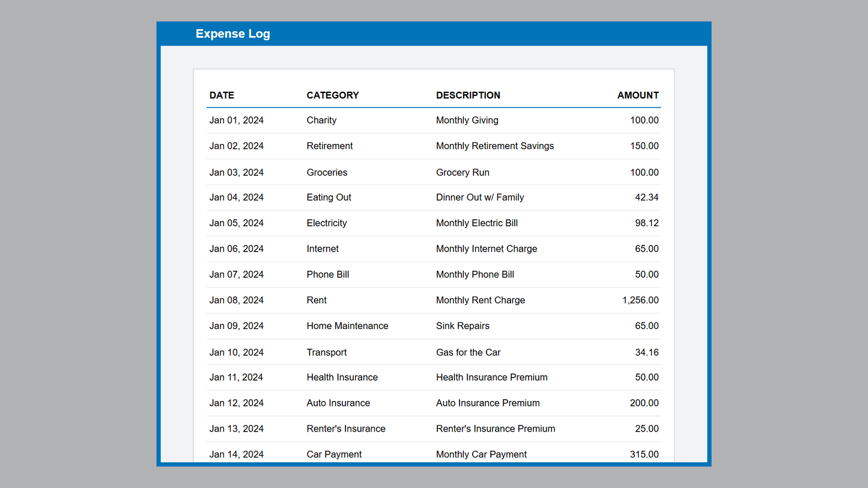Select the 315.00 amount cell
This screenshot has height=488, width=868.
(x=645, y=454)
